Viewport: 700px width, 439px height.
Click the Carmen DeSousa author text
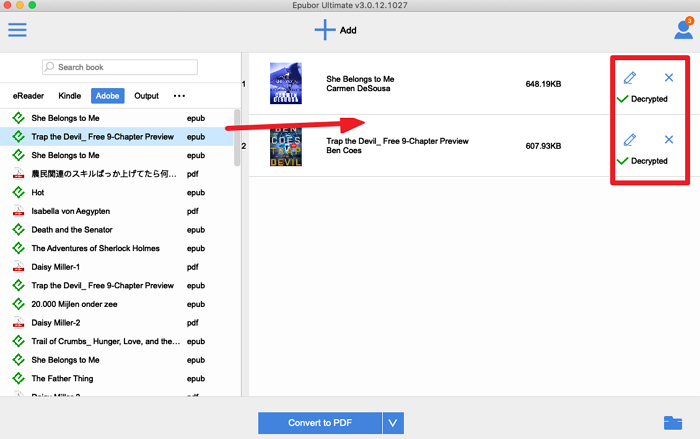[x=358, y=88]
